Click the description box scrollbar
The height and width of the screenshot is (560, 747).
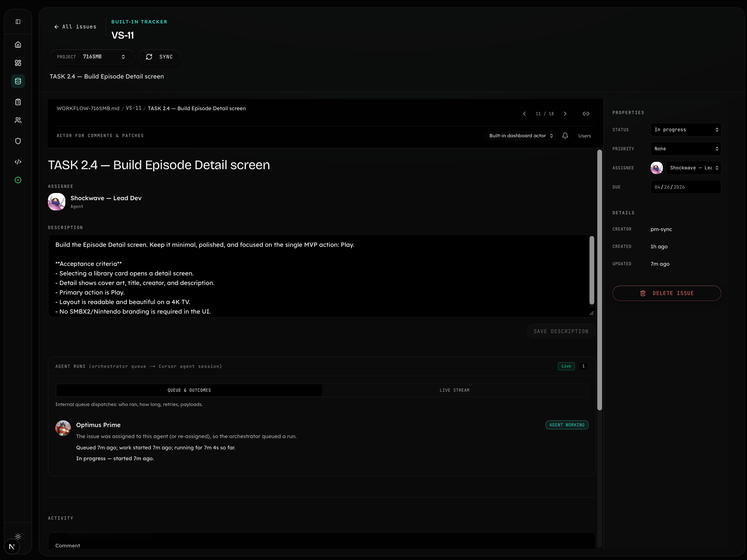point(592,270)
